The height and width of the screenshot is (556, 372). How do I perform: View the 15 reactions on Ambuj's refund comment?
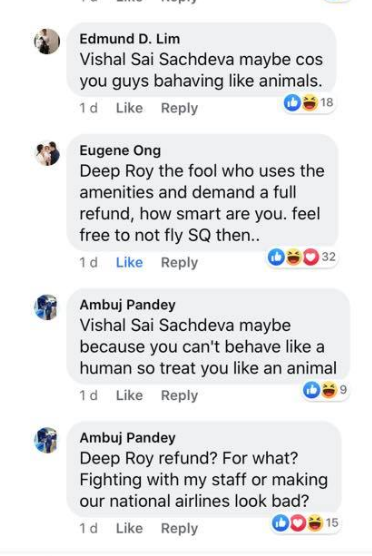pos(305,523)
